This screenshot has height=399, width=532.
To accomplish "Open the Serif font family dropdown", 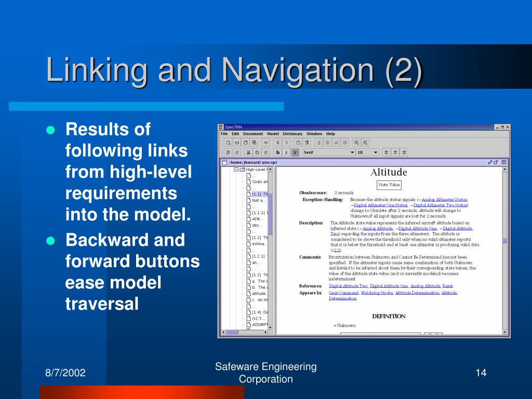I will coord(329,153).
